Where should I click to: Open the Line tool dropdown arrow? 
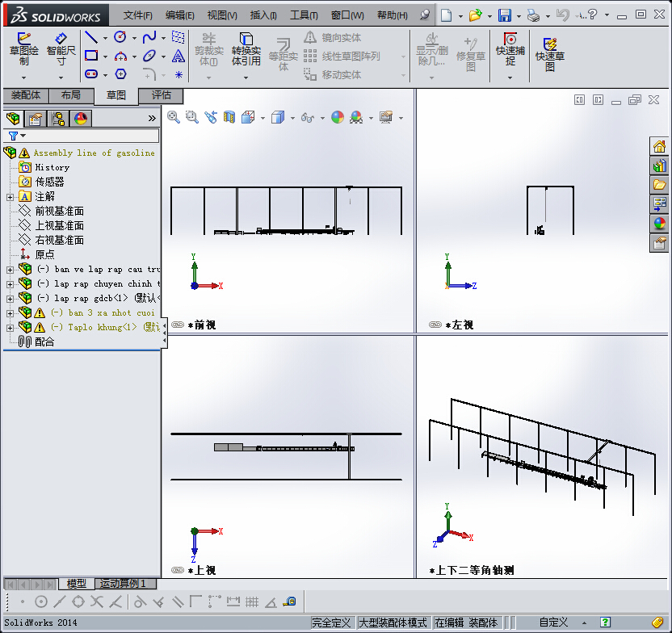tap(105, 38)
